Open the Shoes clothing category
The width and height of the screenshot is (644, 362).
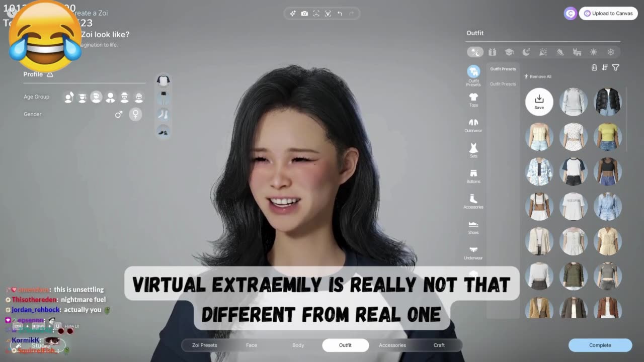point(473,227)
